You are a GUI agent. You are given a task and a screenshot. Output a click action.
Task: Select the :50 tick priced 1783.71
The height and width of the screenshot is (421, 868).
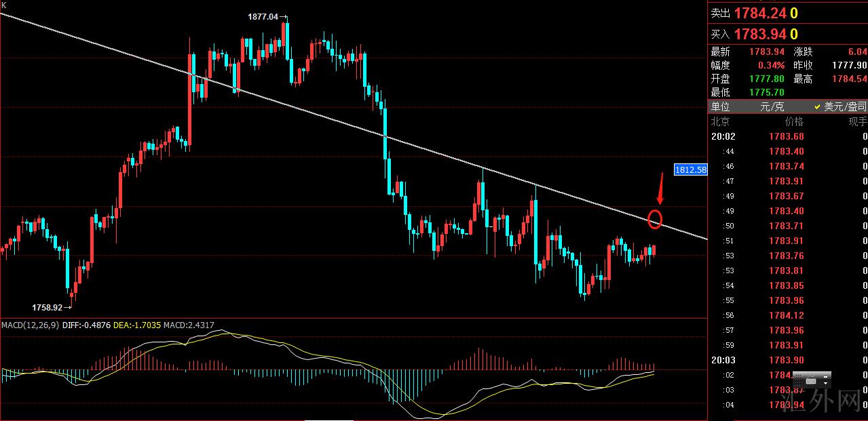point(788,226)
